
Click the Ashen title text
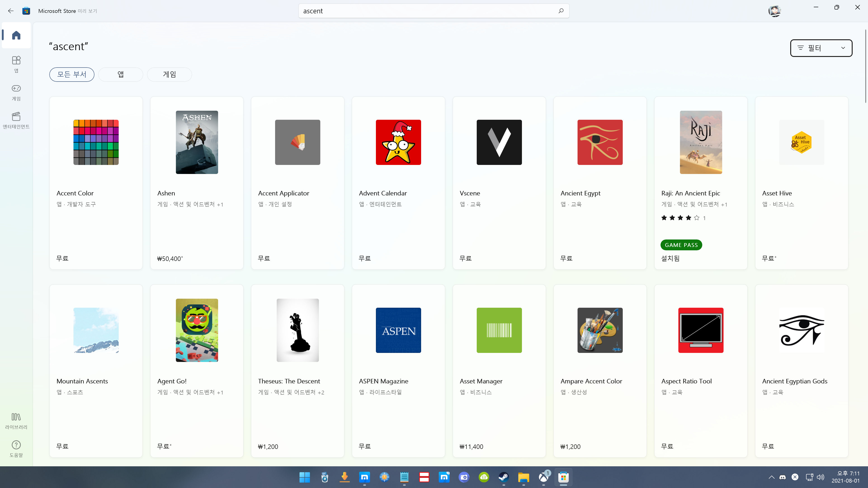click(x=166, y=193)
